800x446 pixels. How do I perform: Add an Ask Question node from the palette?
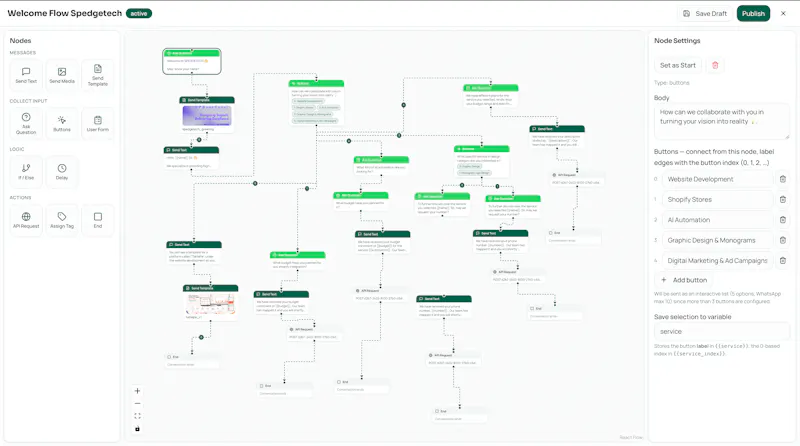coord(26,124)
